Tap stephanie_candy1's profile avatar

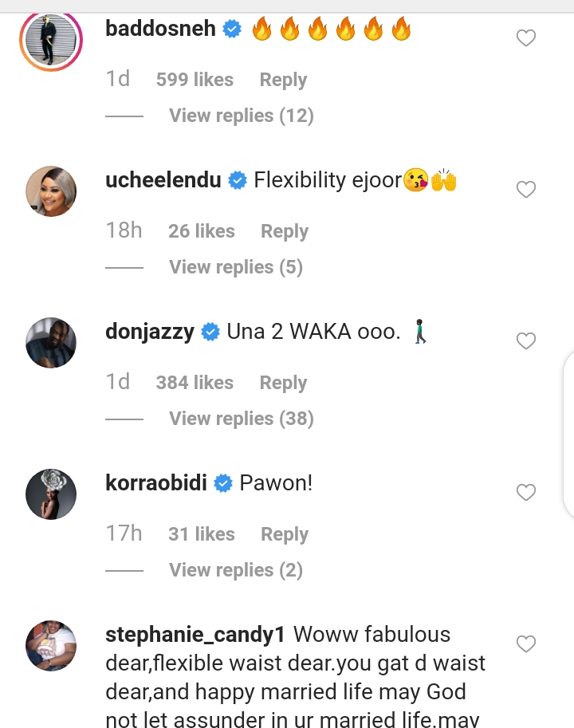[51, 645]
